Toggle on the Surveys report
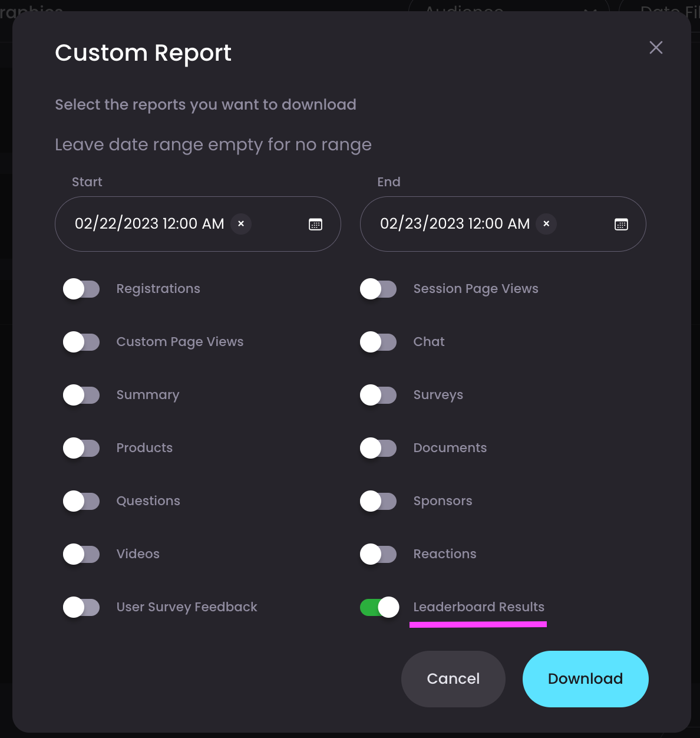 point(378,395)
